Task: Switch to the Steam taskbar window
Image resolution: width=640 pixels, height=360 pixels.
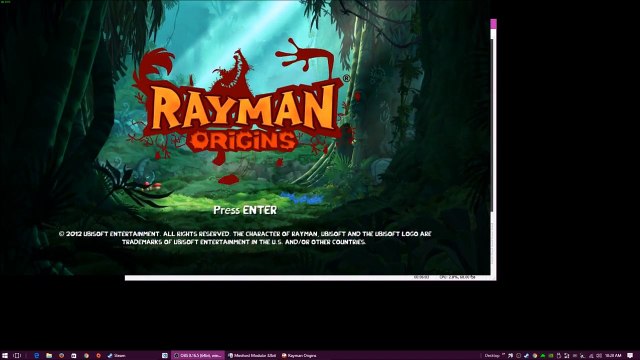Action: tap(117, 356)
